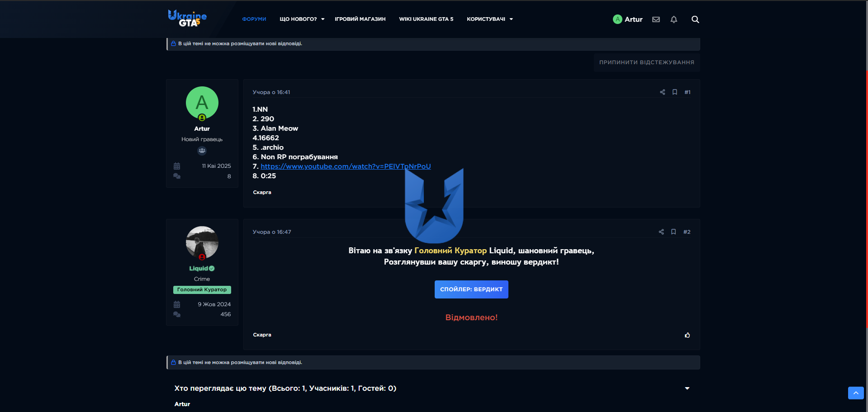Open the search magnifier icon
This screenshot has width=868, height=412.
695,19
